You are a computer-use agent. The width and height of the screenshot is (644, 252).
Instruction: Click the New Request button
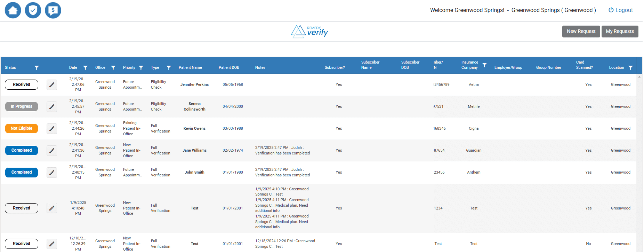pos(581,31)
